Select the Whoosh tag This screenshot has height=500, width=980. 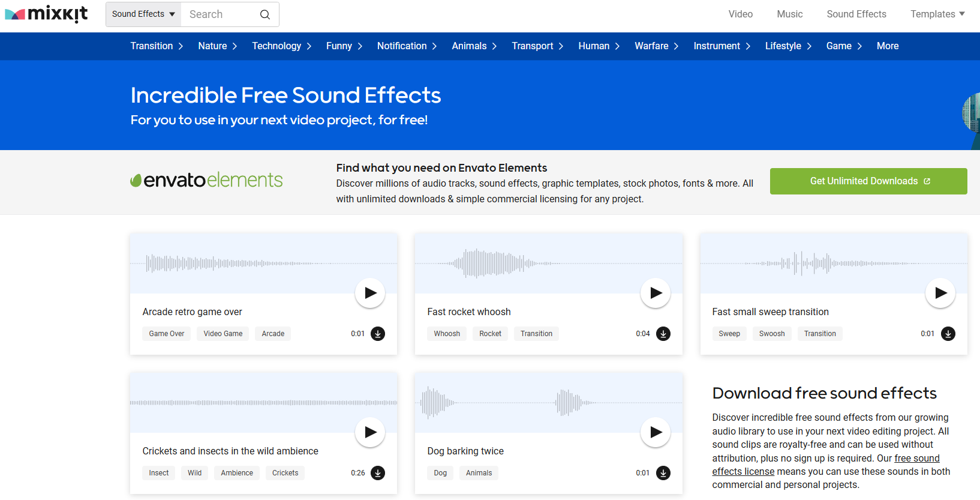(x=447, y=334)
